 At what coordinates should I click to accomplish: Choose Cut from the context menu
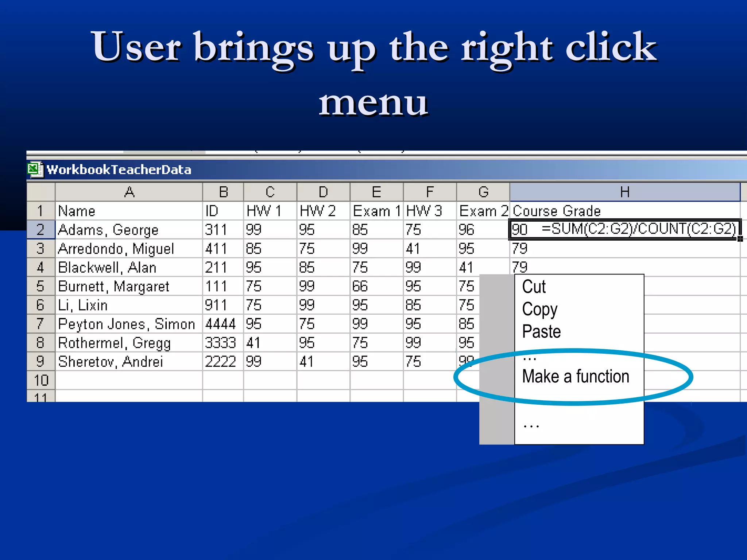point(534,287)
